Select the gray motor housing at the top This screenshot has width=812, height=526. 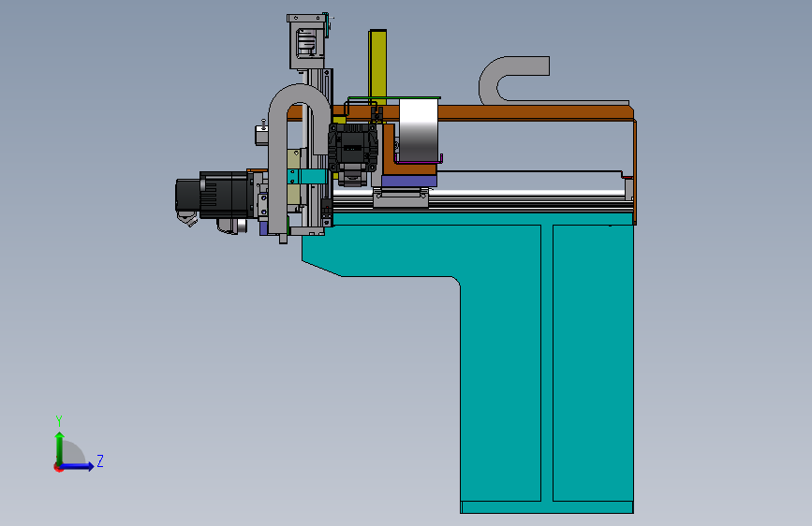click(307, 42)
